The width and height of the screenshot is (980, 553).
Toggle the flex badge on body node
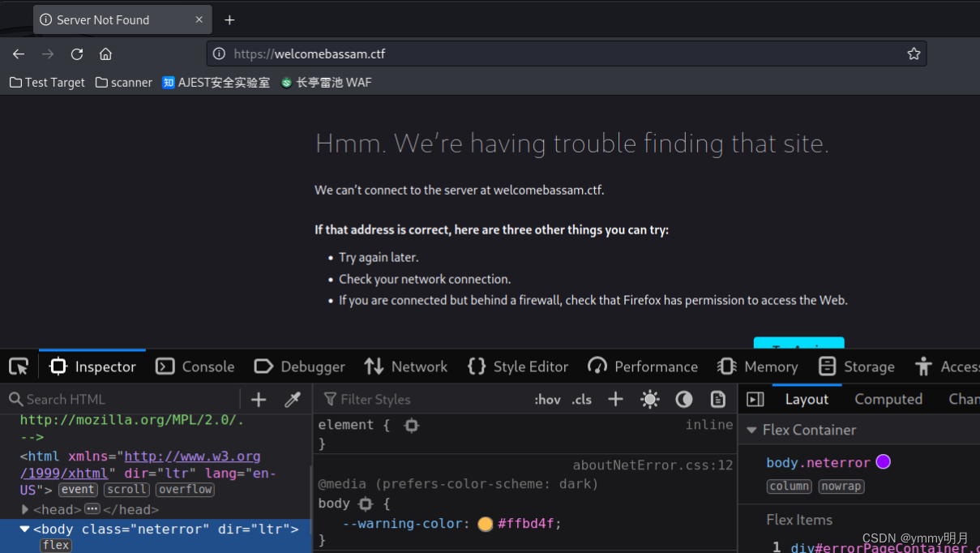pyautogui.click(x=56, y=545)
